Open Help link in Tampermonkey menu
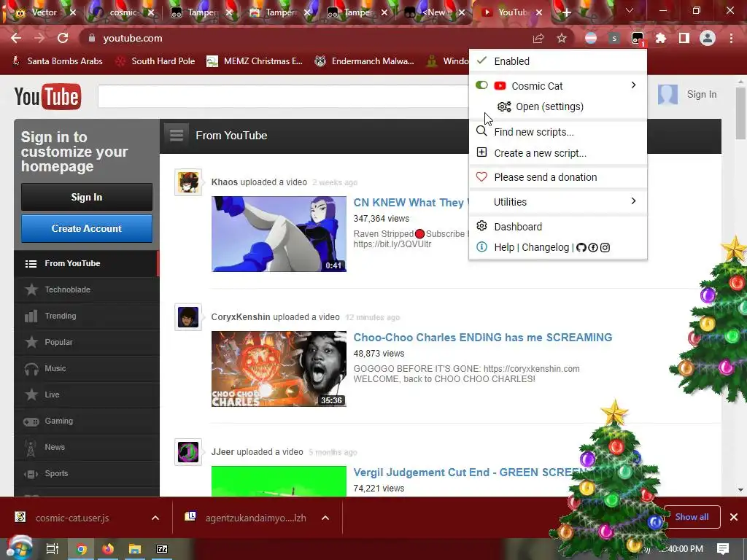This screenshot has width=747, height=560. pos(504,248)
